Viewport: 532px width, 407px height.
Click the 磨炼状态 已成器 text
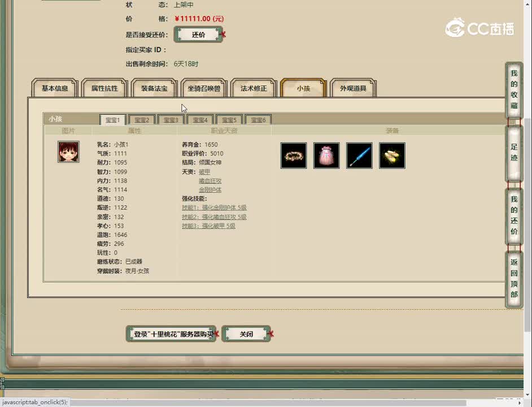point(134,262)
